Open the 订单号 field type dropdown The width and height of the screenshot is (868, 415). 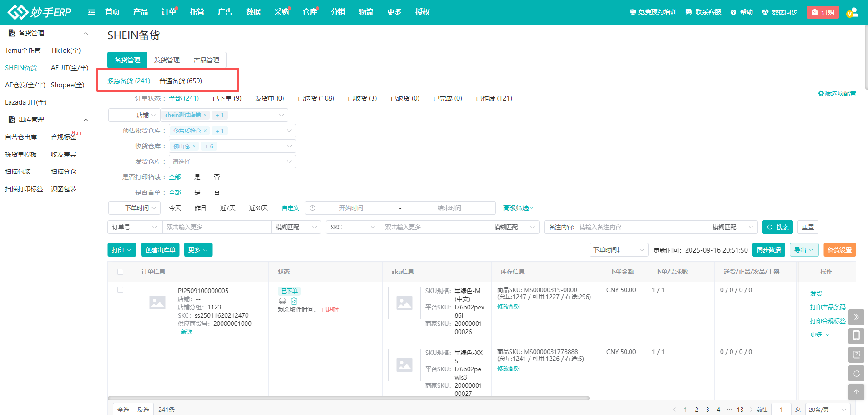click(135, 227)
